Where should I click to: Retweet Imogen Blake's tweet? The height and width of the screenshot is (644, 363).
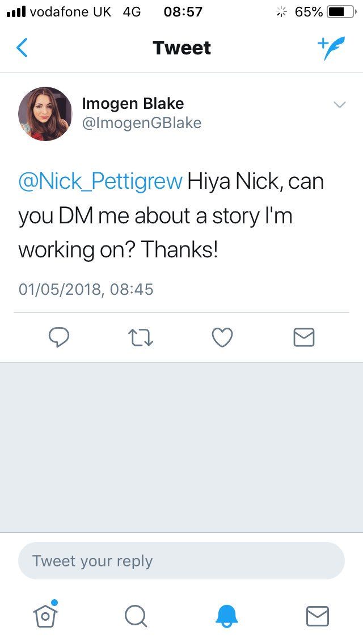[141, 338]
